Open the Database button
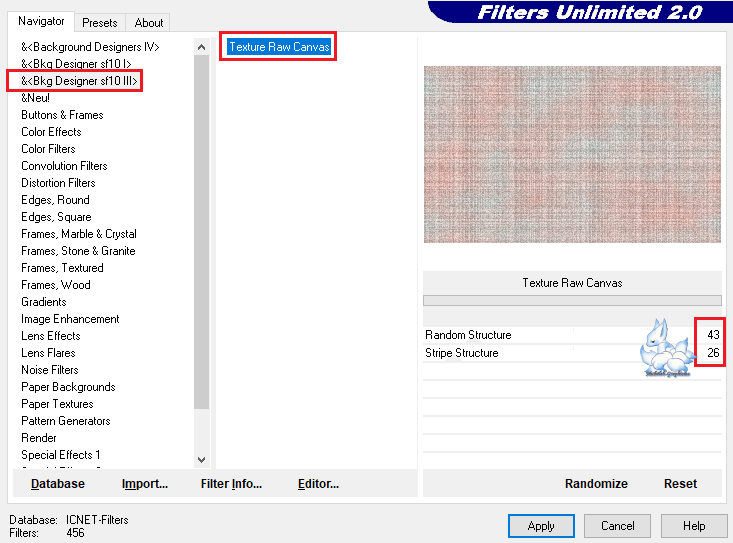 pyautogui.click(x=58, y=484)
